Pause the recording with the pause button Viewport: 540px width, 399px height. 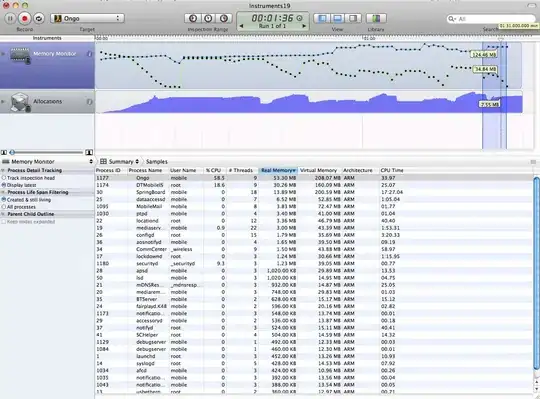coord(10,18)
